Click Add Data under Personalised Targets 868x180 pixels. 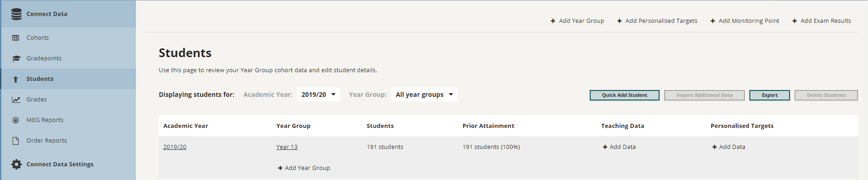tap(729, 147)
